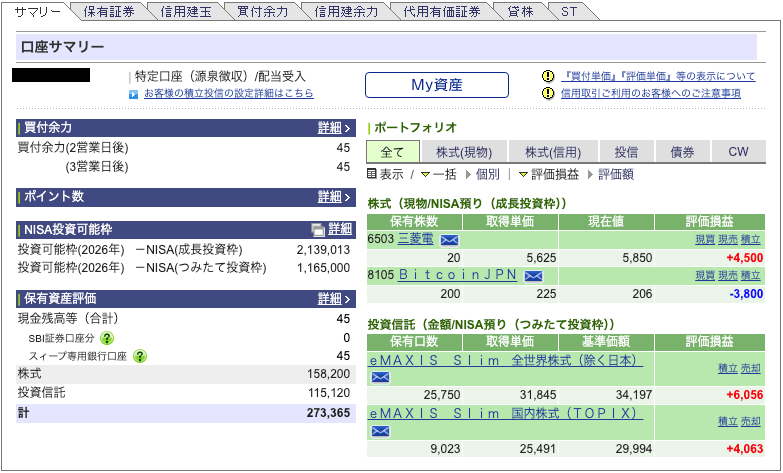Click the envelope icon under eMAXIS Slim 国内株式 (TOPIX)
This screenshot has height=473, width=783.
pos(380,431)
